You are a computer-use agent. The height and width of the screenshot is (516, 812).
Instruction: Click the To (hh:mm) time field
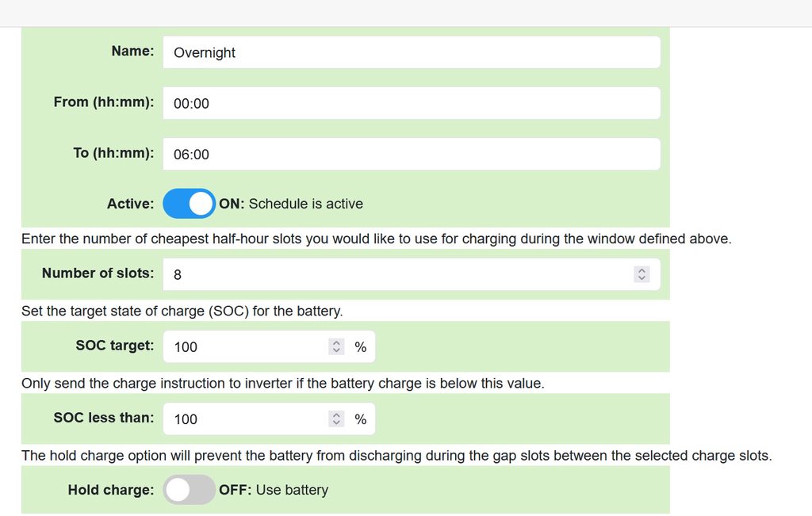click(x=411, y=154)
